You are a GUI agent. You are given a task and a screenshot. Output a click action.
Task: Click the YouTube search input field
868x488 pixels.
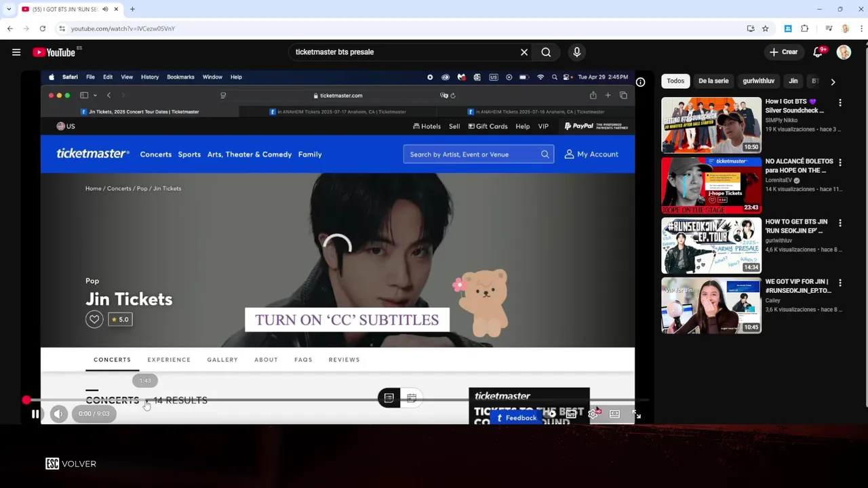[x=403, y=52]
